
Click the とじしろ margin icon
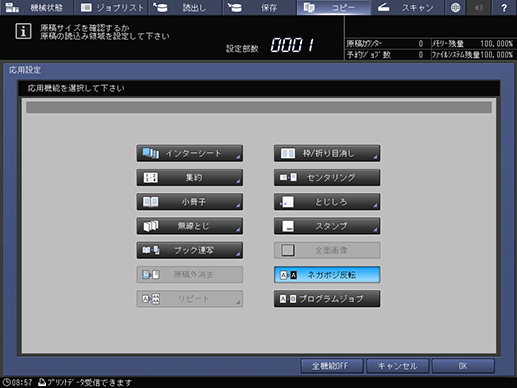click(x=287, y=202)
